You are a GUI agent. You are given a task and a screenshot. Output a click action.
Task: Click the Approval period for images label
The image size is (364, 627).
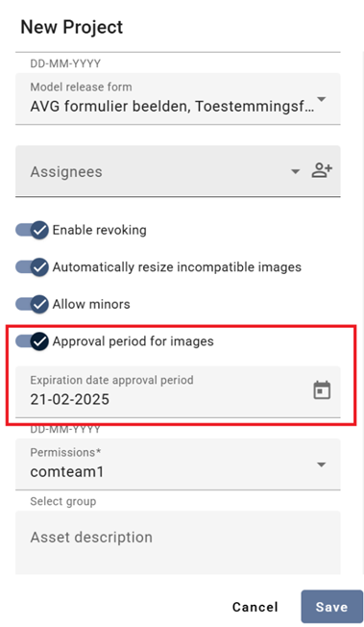[133, 341]
